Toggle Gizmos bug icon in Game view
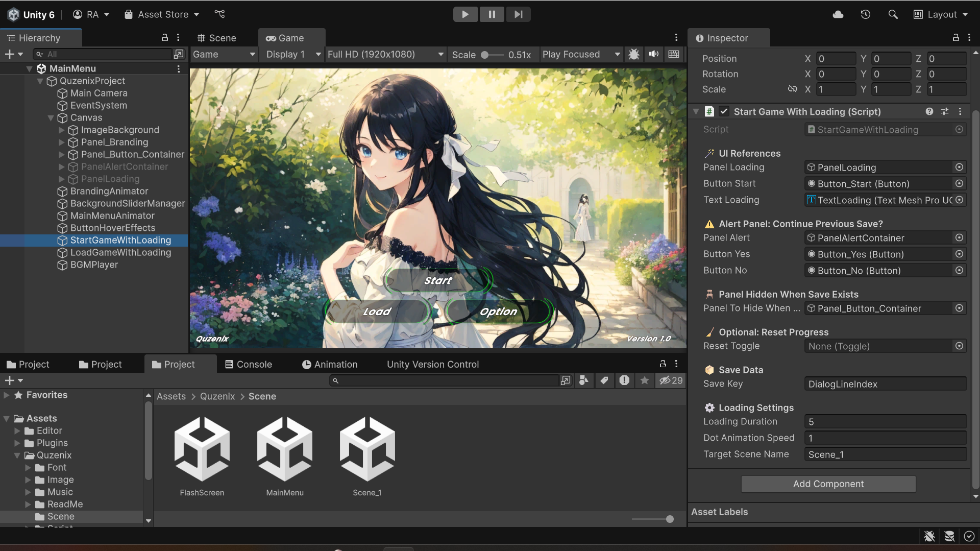The image size is (980, 551). click(634, 54)
